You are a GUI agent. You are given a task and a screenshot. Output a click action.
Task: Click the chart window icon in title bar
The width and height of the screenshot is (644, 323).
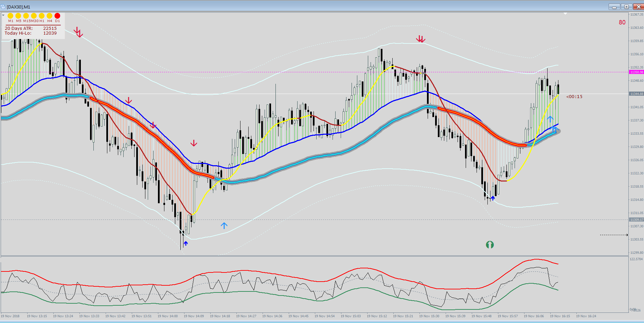[x=3, y=7]
